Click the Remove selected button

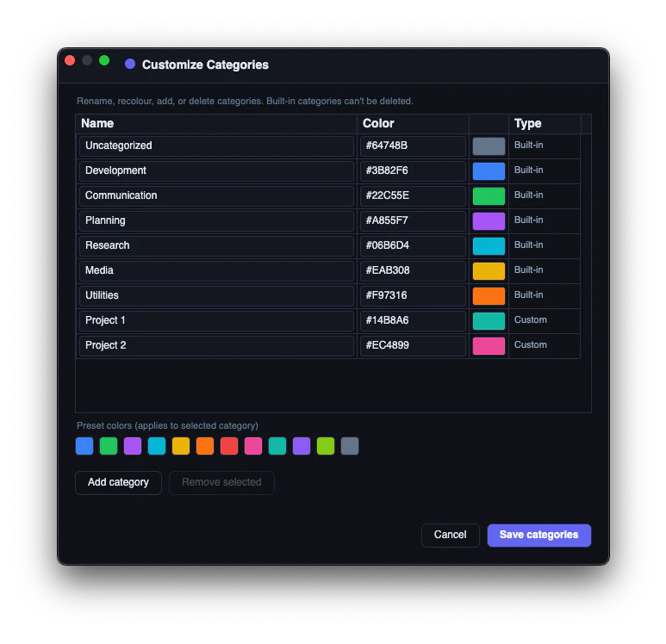tap(221, 483)
